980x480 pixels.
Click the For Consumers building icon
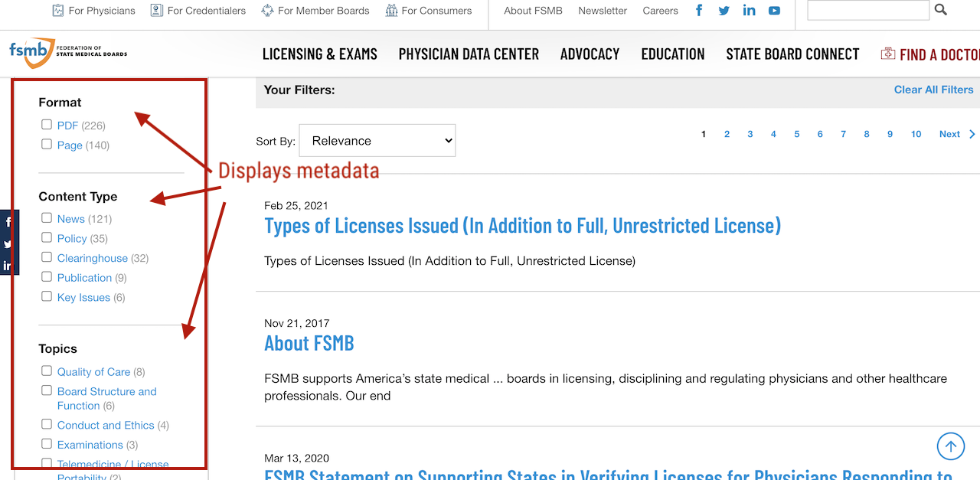click(391, 11)
